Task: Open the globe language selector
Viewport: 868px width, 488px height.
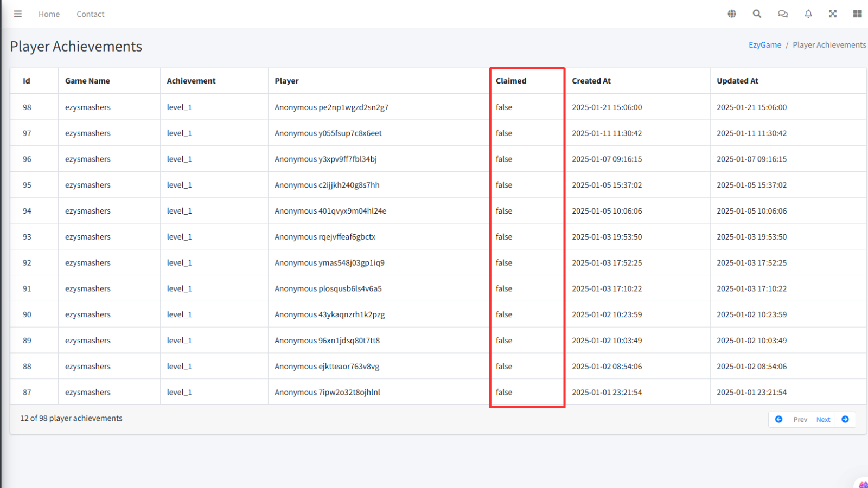Action: click(732, 14)
